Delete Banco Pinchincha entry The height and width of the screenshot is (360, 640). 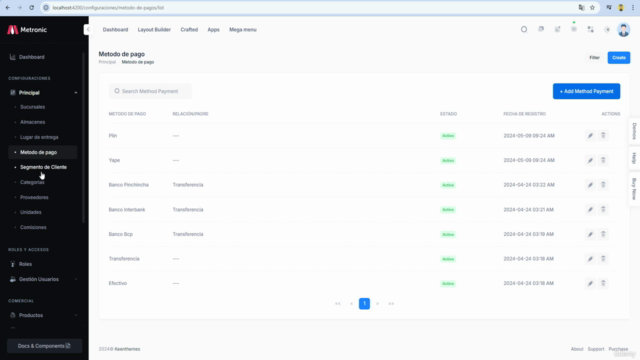(603, 185)
